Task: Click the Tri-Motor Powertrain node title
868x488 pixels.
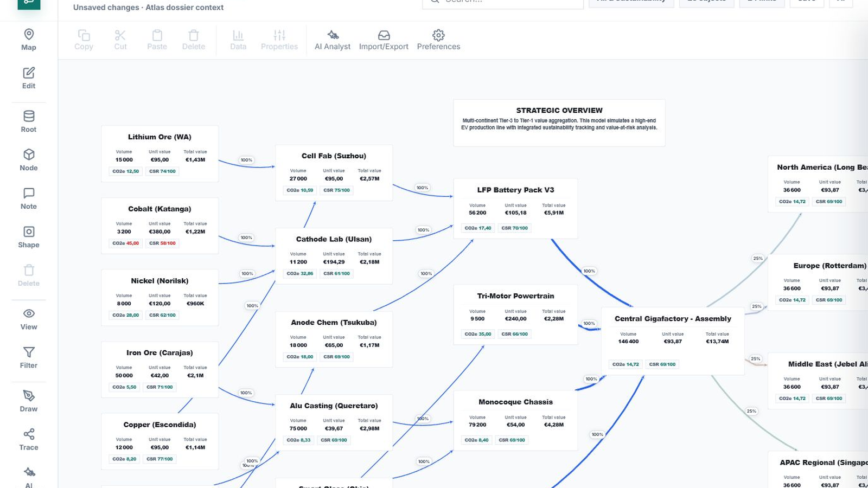Action: pyautogui.click(x=515, y=296)
